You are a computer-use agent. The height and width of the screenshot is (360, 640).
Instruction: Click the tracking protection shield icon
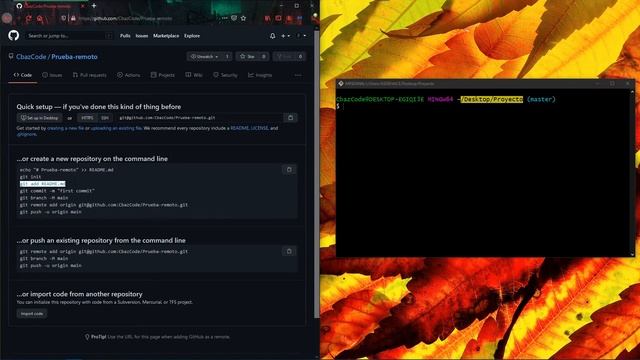pos(64,18)
